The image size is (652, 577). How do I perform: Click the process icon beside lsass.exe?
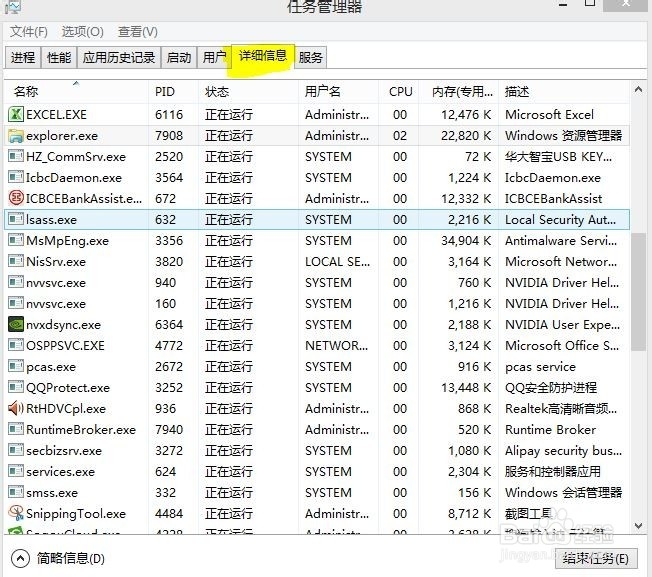[16, 219]
